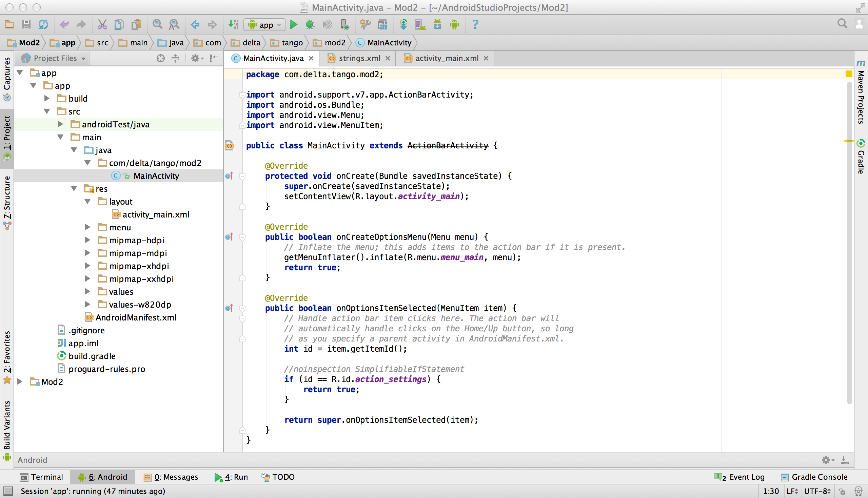The width and height of the screenshot is (868, 498).
Task: Click the Synchronize refresh icon in toolbar
Action: pos(43,25)
